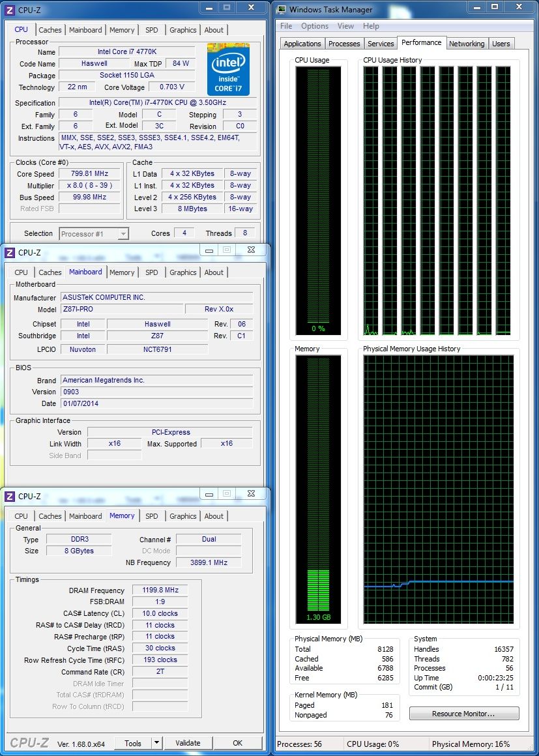Switch to the Processes tab

(x=344, y=44)
